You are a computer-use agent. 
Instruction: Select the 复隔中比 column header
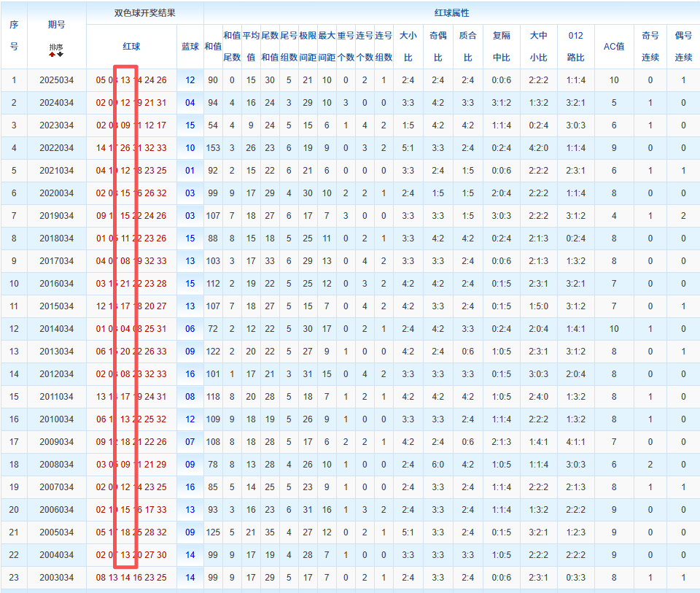(x=502, y=47)
